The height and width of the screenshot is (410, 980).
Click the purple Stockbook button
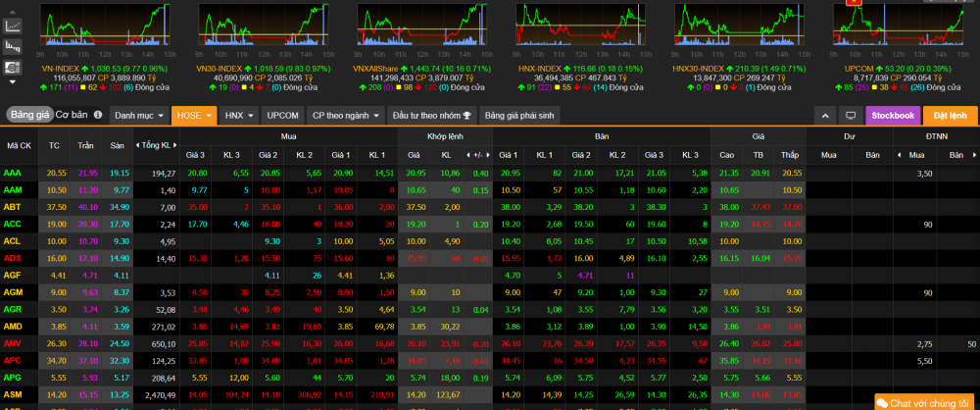(893, 115)
